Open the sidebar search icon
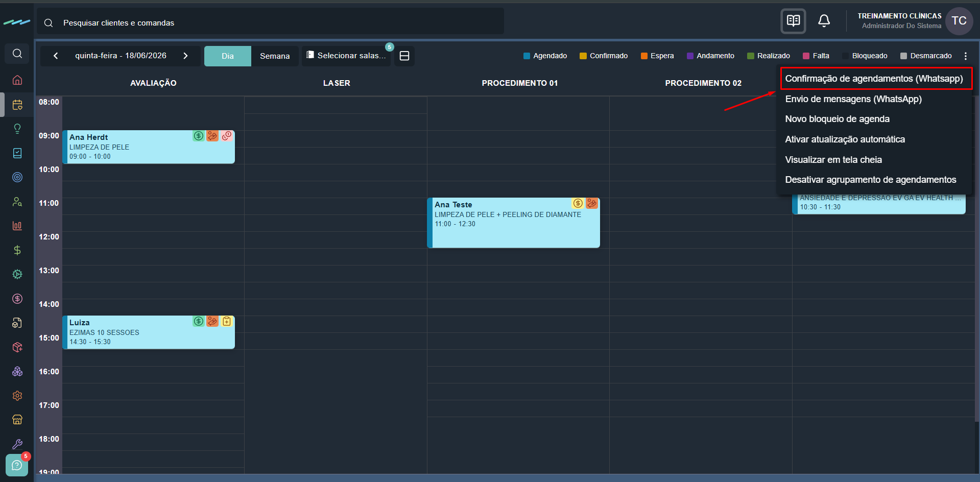This screenshot has width=980, height=482. point(17,54)
